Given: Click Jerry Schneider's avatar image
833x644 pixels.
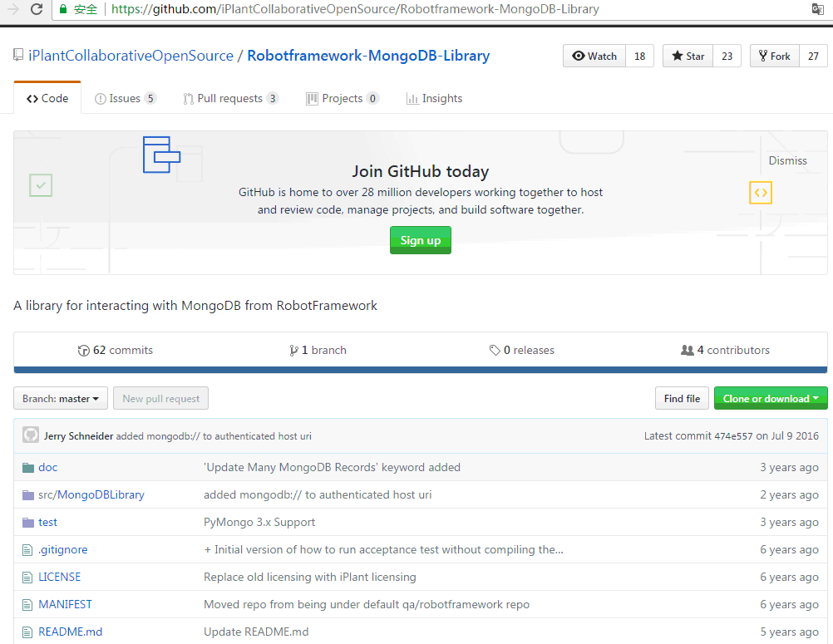Looking at the screenshot, I should [31, 435].
